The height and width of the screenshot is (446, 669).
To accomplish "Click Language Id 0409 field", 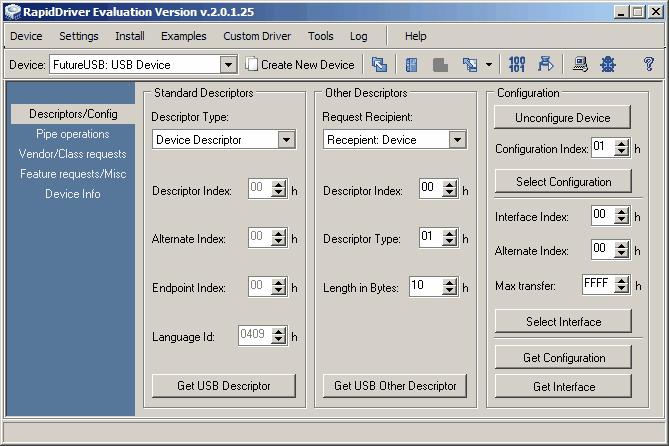I will click(255, 335).
